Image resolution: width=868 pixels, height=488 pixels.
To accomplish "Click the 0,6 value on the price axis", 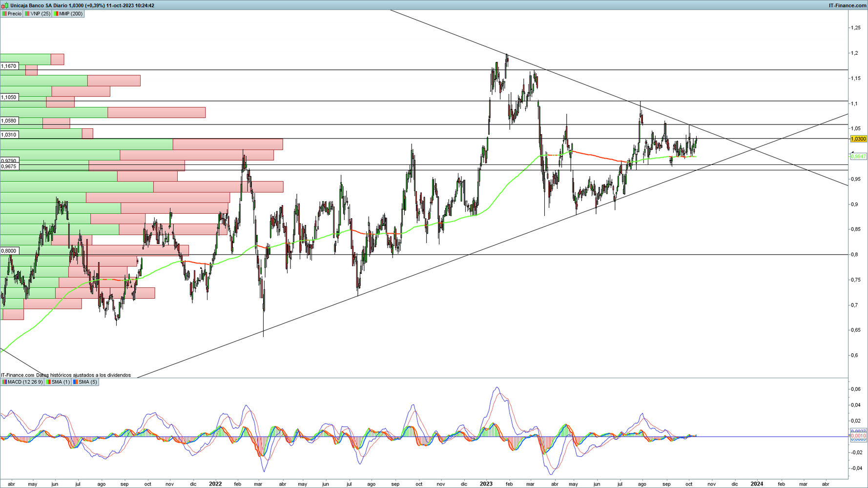I will click(x=854, y=355).
